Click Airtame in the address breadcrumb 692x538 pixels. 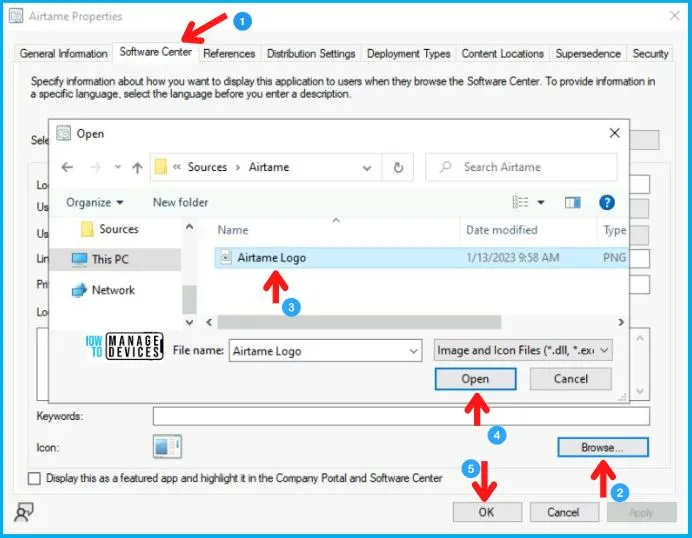coord(269,167)
